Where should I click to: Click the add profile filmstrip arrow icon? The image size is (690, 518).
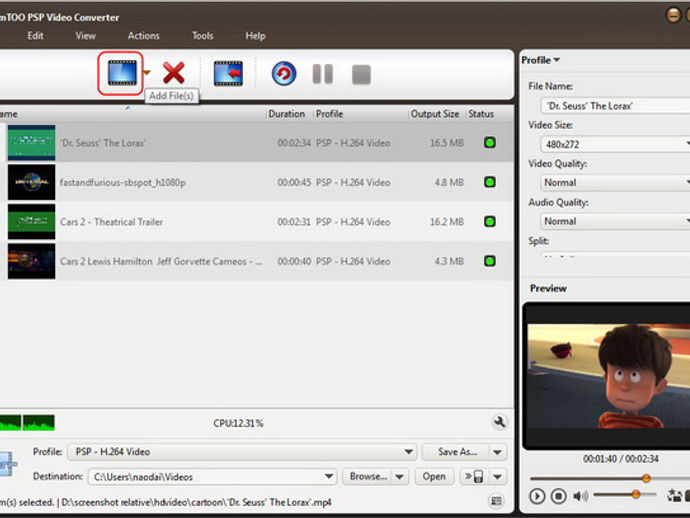(228, 73)
